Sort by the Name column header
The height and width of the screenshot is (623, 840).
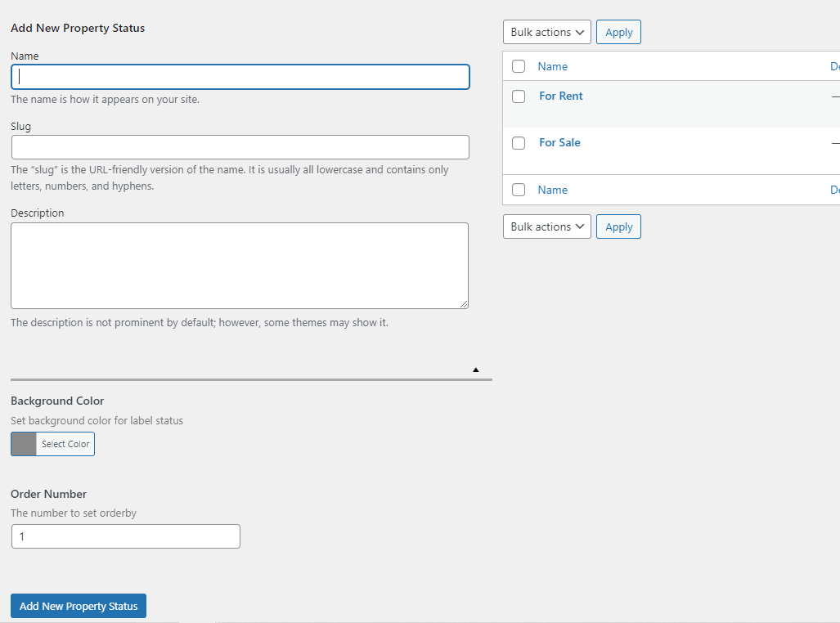553,66
